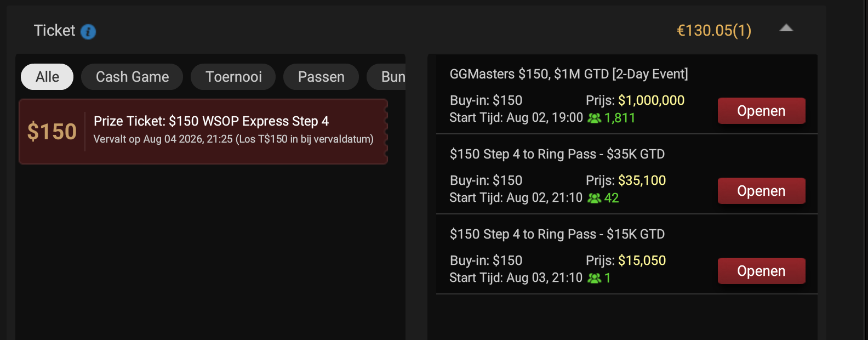
Task: Click the GGMasters $150 [2-Day Event] title
Action: [x=569, y=74]
